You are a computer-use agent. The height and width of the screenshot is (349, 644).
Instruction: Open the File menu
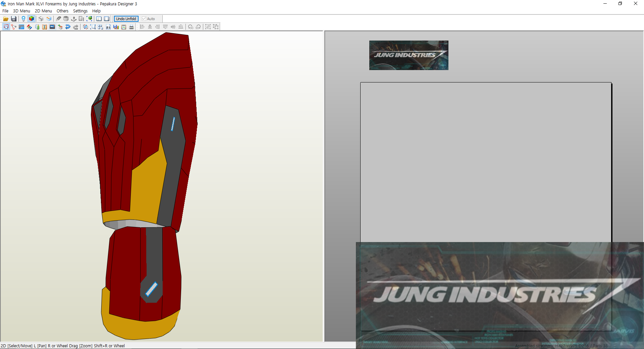pos(5,11)
